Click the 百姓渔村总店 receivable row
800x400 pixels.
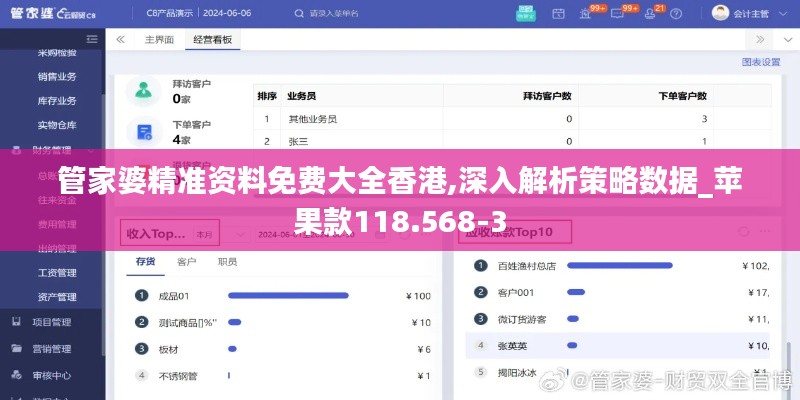click(618, 265)
